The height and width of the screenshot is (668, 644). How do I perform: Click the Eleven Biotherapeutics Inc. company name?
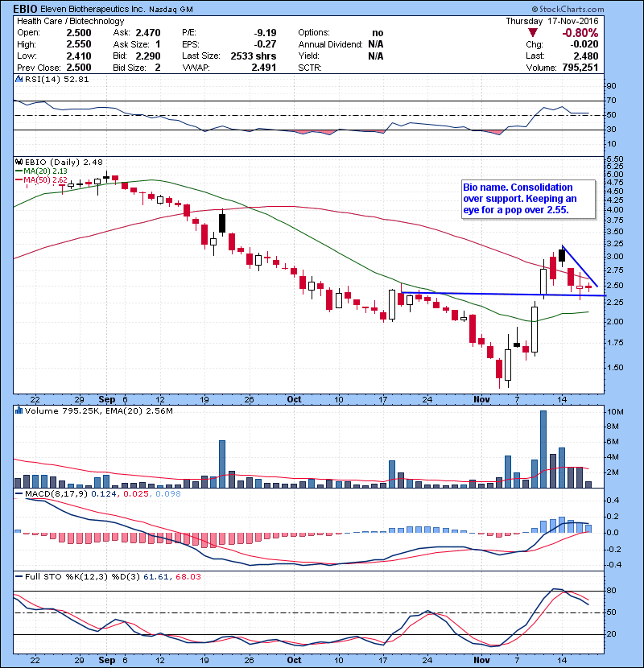[x=93, y=9]
